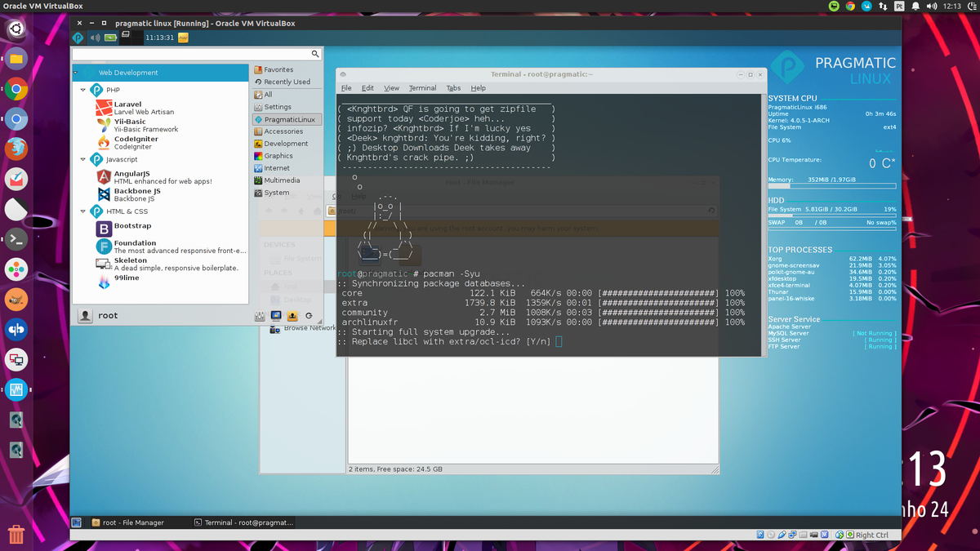980x551 pixels.
Task: Open the Edit menu in Terminal
Action: 367,88
